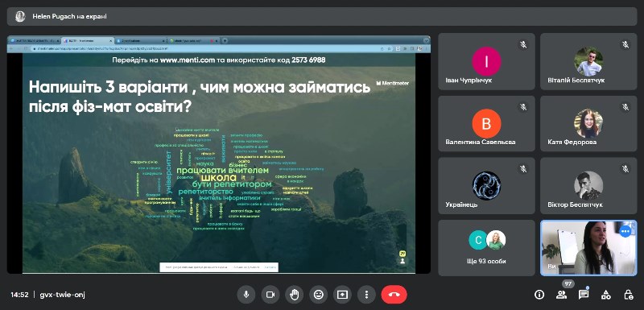644x310 pixels.
Task: Open the chat messages icon
Action: [x=584, y=295]
